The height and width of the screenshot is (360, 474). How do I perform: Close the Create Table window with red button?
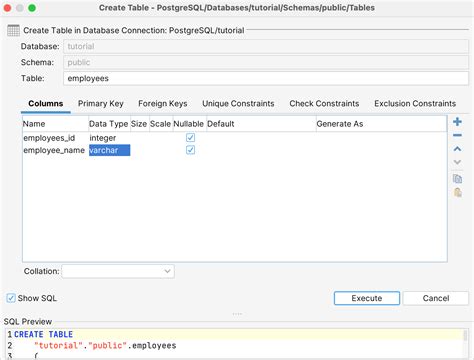click(7, 8)
